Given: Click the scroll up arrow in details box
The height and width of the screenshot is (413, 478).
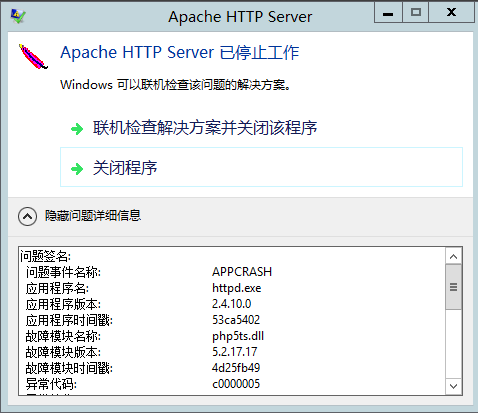Looking at the screenshot, I should (453, 256).
